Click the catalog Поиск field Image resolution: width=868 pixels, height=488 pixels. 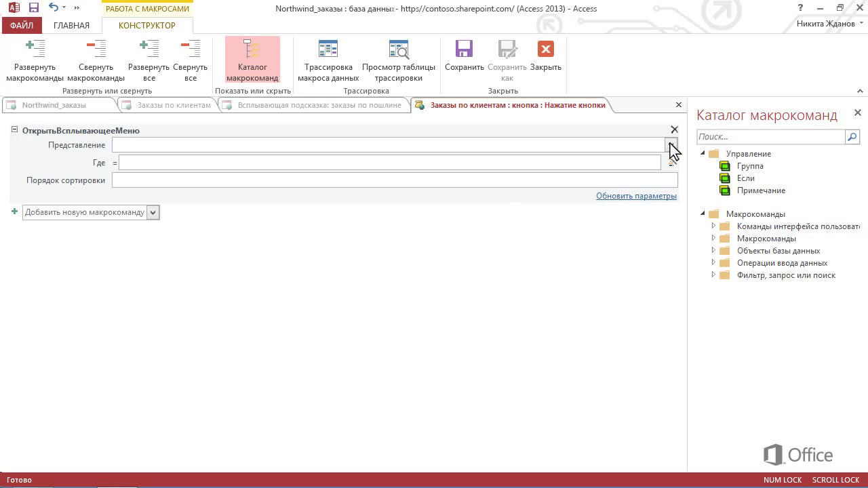(x=770, y=137)
